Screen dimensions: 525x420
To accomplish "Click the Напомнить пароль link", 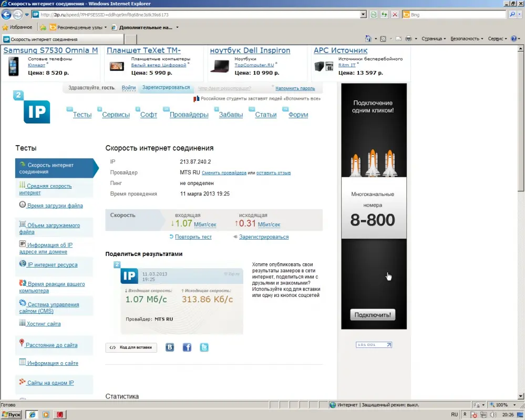I will 295,88.
